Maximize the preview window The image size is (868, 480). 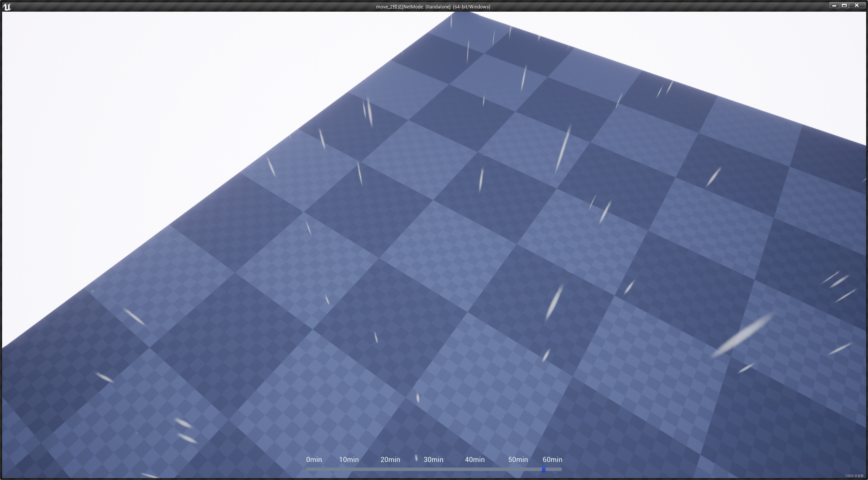[844, 5]
